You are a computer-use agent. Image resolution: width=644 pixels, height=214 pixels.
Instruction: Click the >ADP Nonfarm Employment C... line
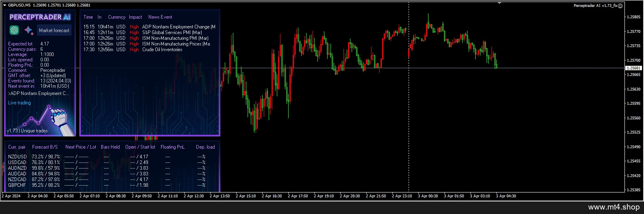[39, 93]
